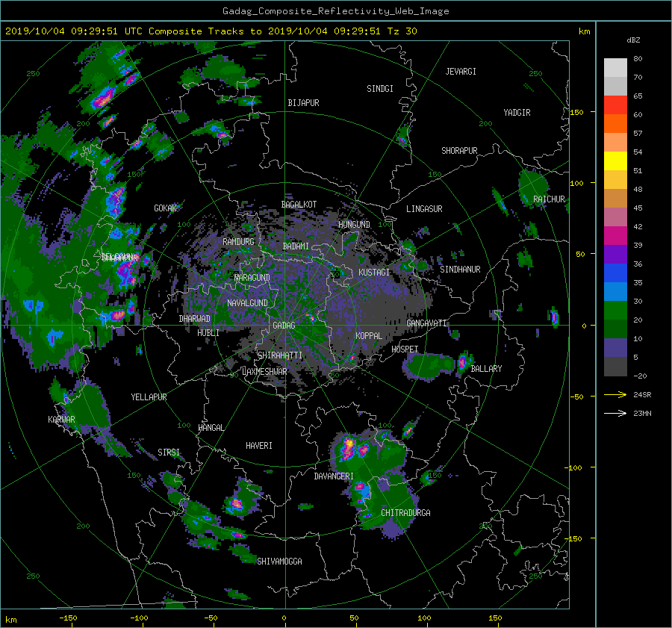This screenshot has height=628, width=672.
Task: Select the magenta 39 dBZ legend swatch
Action: pyautogui.click(x=615, y=236)
